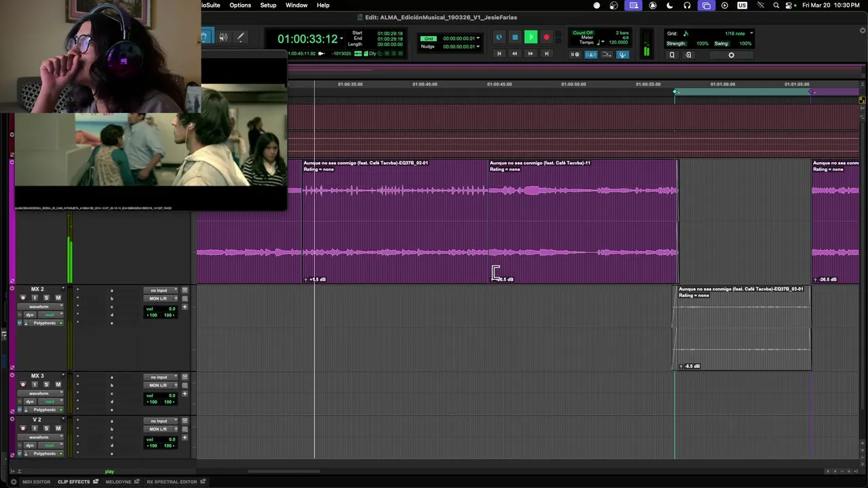Click the transport Play button
Image resolution: width=868 pixels, height=488 pixels.
click(531, 37)
